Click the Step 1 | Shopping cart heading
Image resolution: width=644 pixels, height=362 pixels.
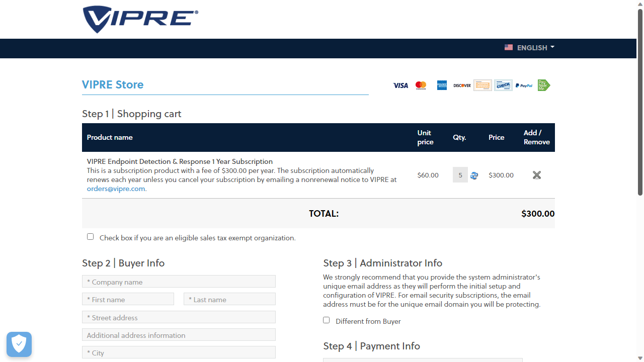pyautogui.click(x=132, y=114)
